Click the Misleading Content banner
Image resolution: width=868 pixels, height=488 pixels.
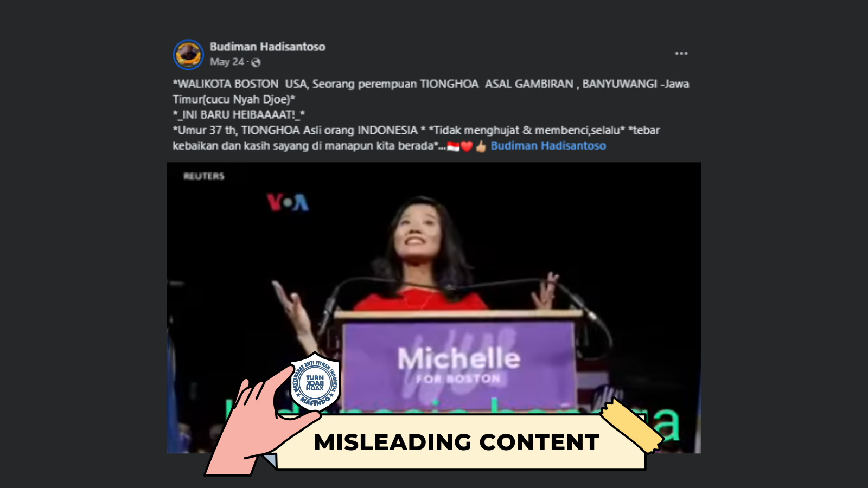[456, 442]
